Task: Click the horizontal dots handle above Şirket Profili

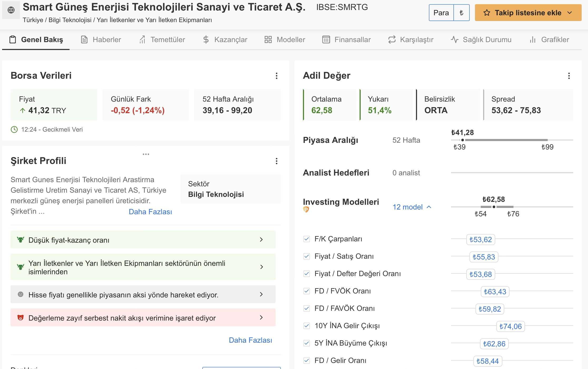Action: coord(146,154)
